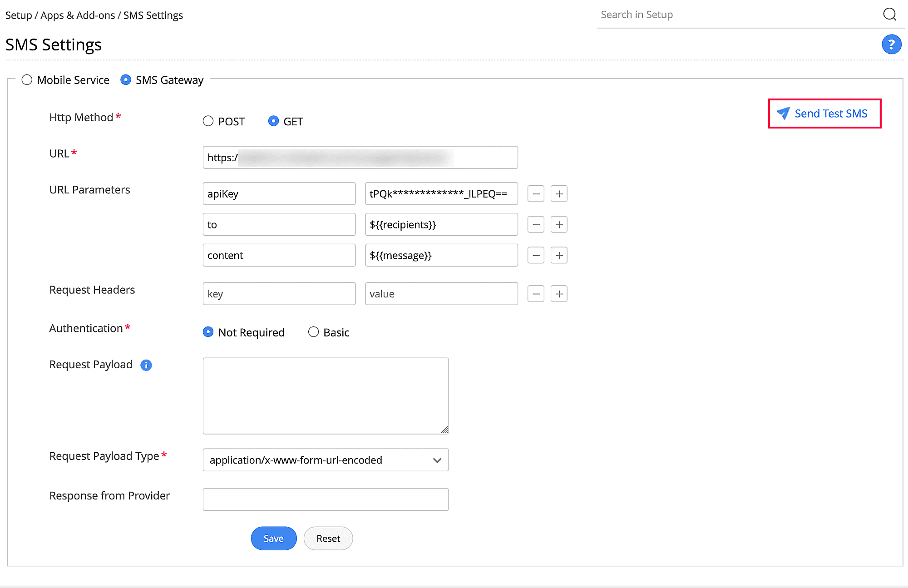Image resolution: width=908 pixels, height=588 pixels.
Task: Remove the 'to' URL parameter row
Action: tap(536, 225)
